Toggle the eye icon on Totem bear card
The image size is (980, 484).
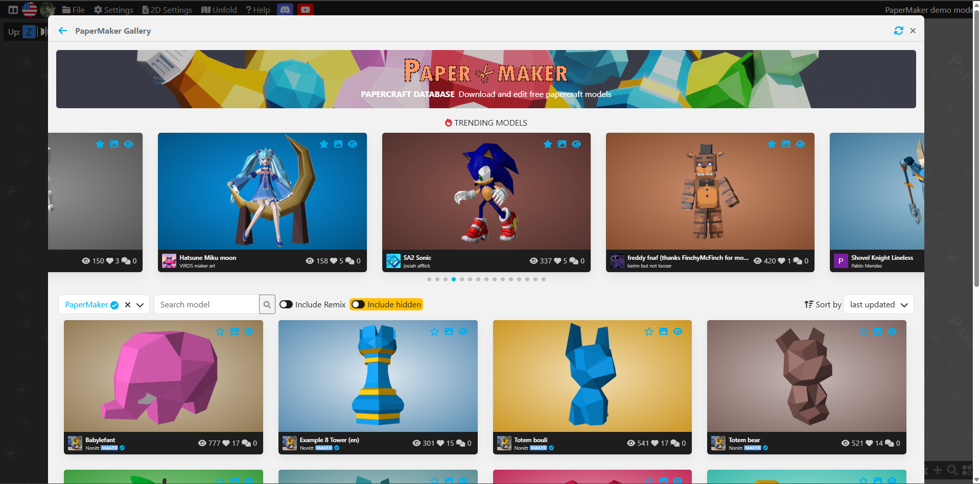[x=892, y=331]
